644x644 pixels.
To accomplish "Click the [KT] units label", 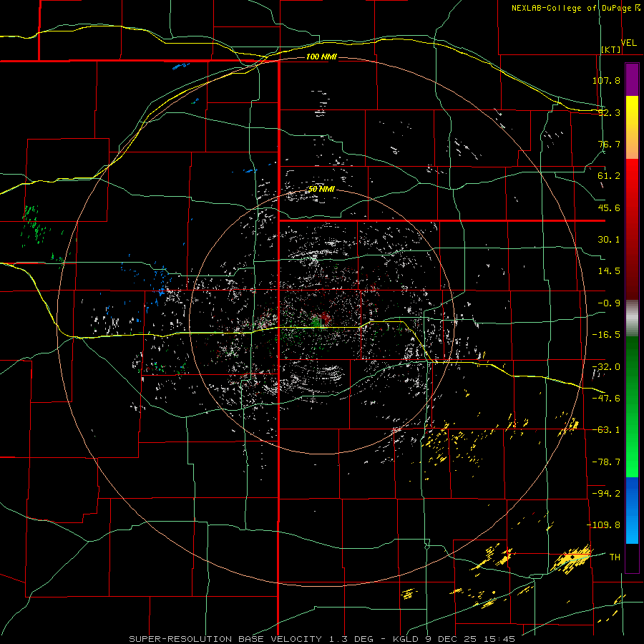I will click(x=611, y=49).
